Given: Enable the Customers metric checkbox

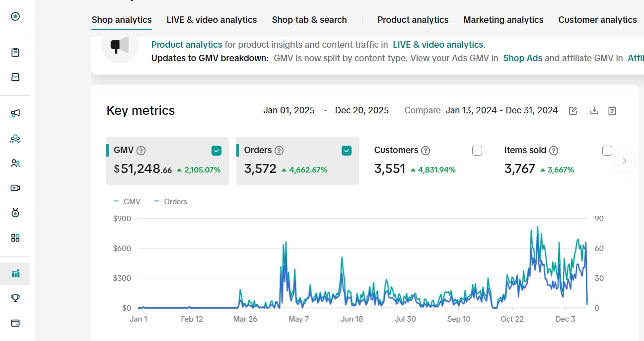Looking at the screenshot, I should pos(477,151).
